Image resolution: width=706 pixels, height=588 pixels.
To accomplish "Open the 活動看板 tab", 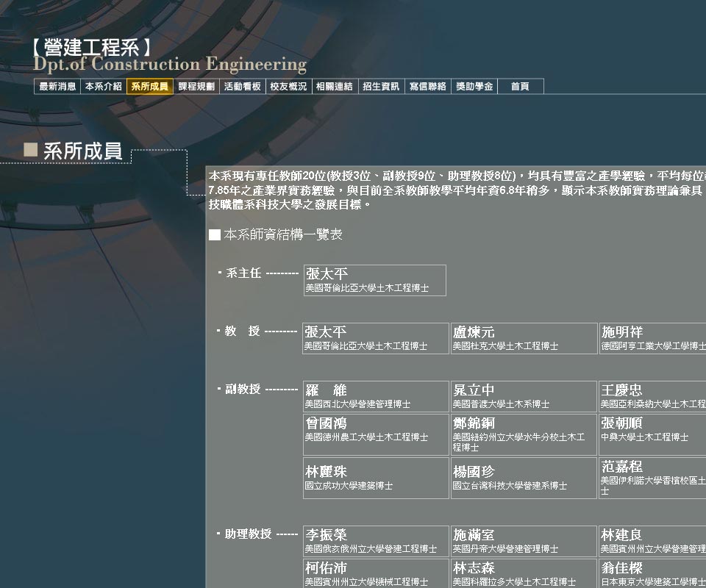I will [x=243, y=87].
